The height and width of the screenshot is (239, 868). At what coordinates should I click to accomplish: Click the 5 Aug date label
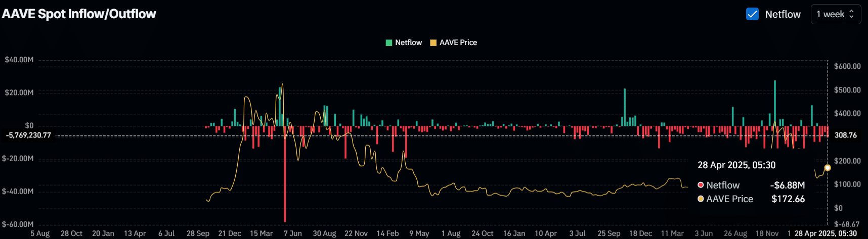pyautogui.click(x=40, y=233)
